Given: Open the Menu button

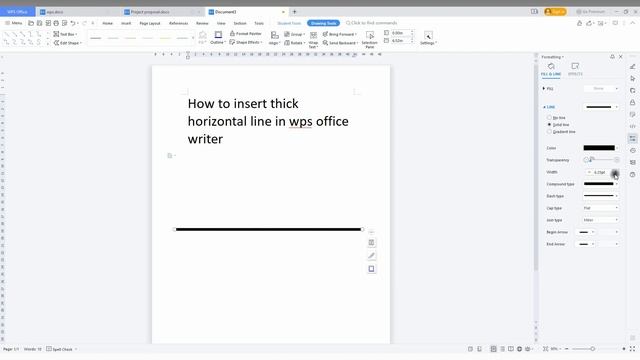Looking at the screenshot, I should point(13,23).
